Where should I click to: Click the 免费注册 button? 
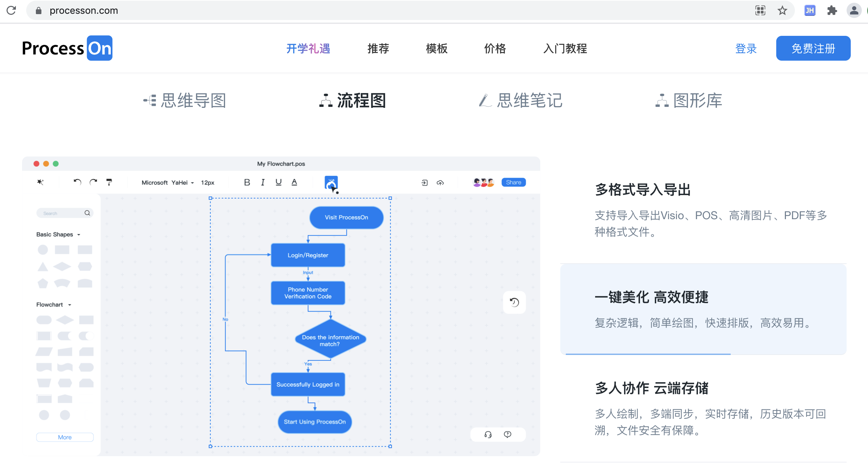813,48
